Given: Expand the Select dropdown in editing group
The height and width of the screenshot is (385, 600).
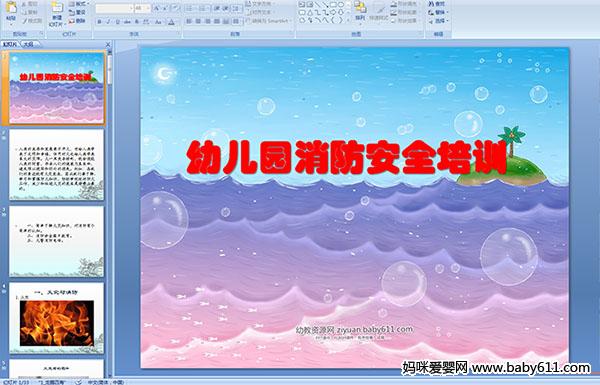Looking at the screenshot, I should point(438,21).
